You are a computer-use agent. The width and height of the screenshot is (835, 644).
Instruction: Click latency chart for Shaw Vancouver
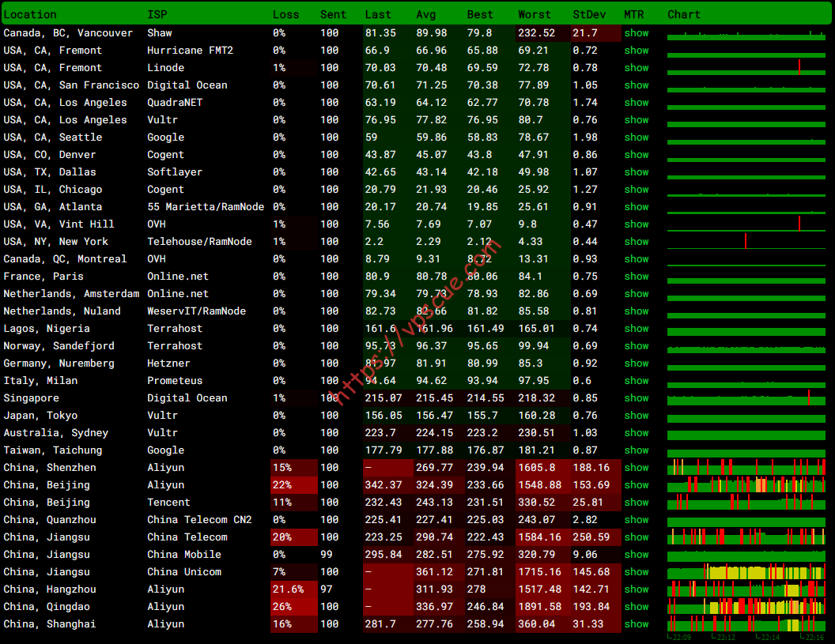746,35
